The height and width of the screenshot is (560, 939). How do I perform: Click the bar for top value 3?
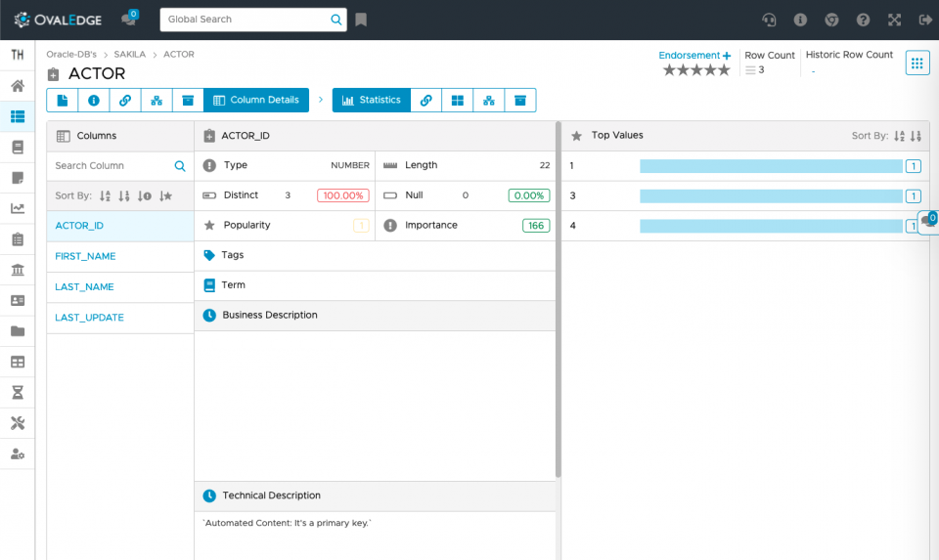pos(771,195)
